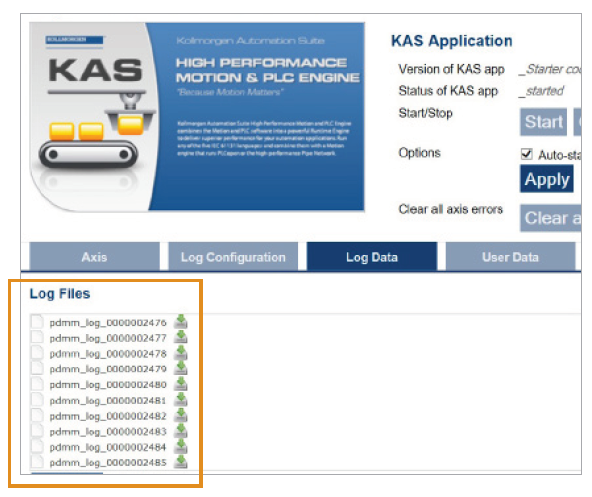The image size is (592, 497).
Task: Download pdmm_log_0000002477 via its green arrow icon
Action: click(x=181, y=337)
